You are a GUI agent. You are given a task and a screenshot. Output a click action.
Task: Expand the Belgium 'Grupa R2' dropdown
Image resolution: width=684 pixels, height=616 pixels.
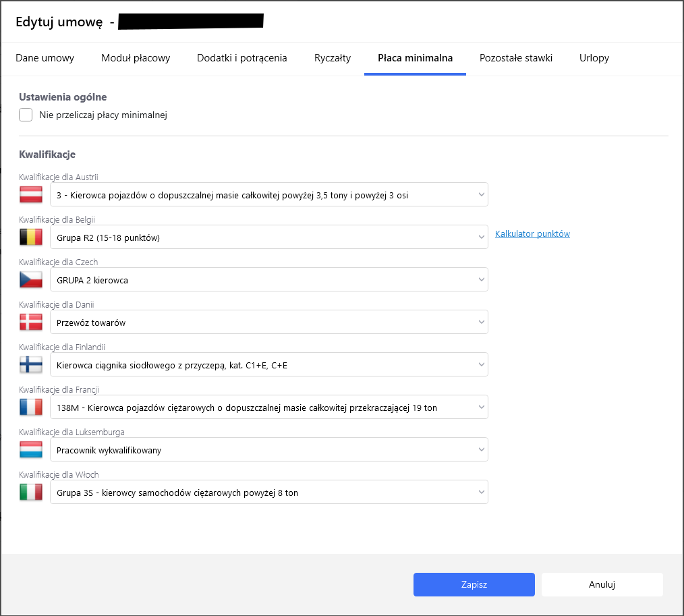[268, 237]
